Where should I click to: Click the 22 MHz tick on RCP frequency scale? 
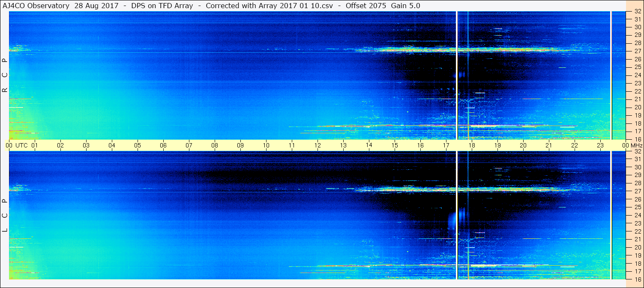coord(637,91)
